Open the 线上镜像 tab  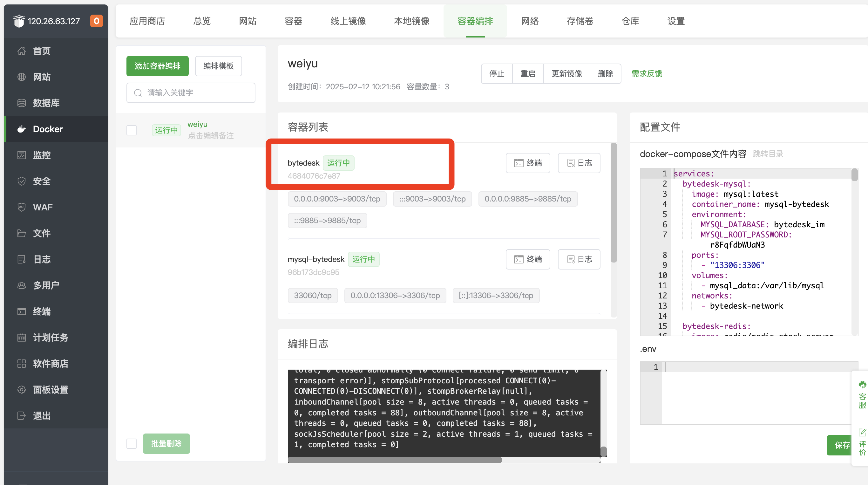(348, 21)
